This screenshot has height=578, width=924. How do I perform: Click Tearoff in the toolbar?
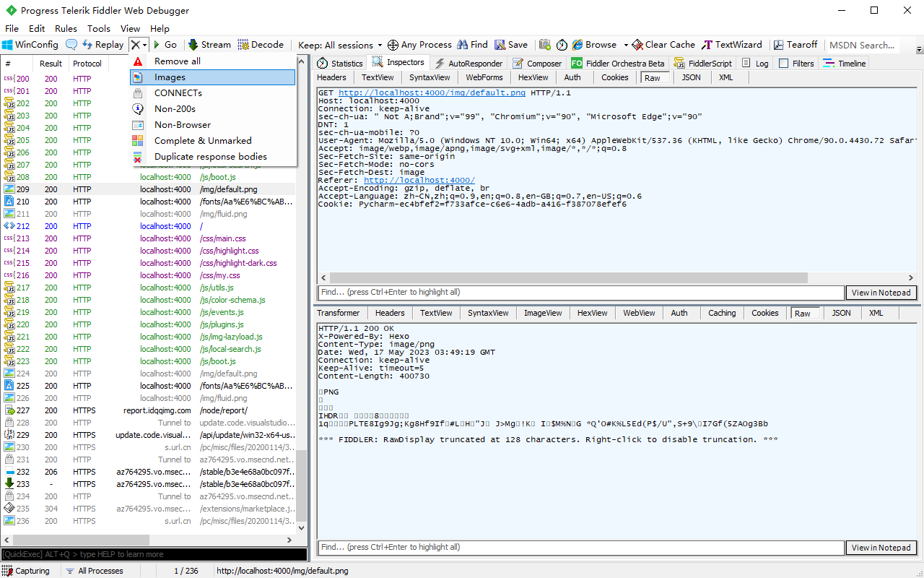(796, 45)
